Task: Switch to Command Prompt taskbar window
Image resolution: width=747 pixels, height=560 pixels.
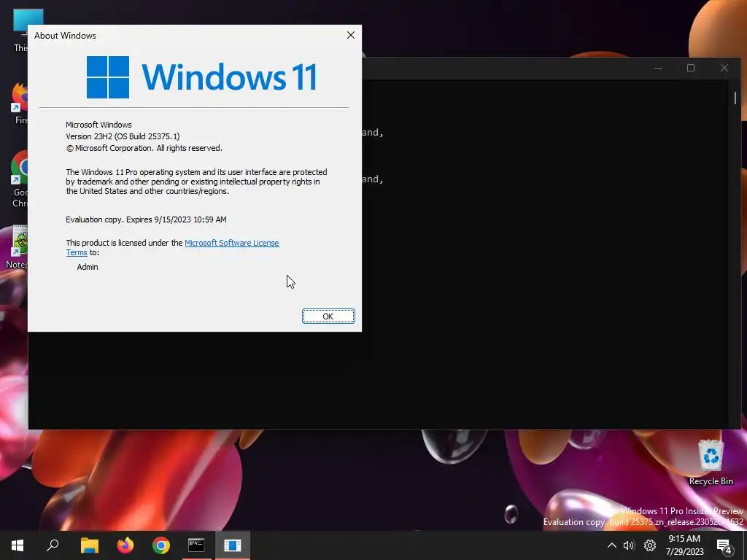Action: [196, 545]
